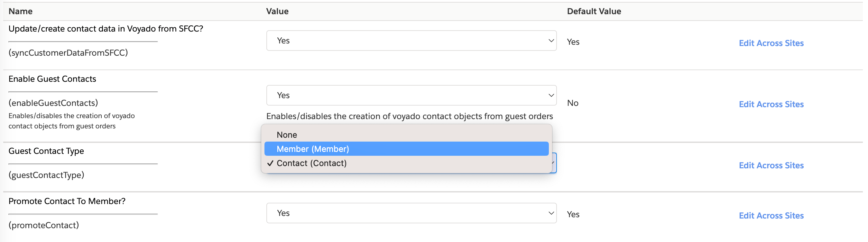Select None from the Guest Contact Type list
Screen dimensions: 868x242
click(x=286, y=135)
